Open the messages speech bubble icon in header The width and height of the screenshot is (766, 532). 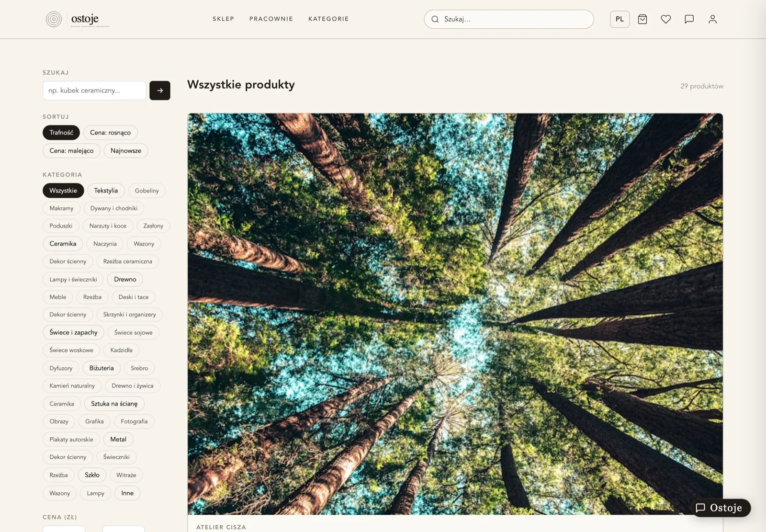click(689, 19)
